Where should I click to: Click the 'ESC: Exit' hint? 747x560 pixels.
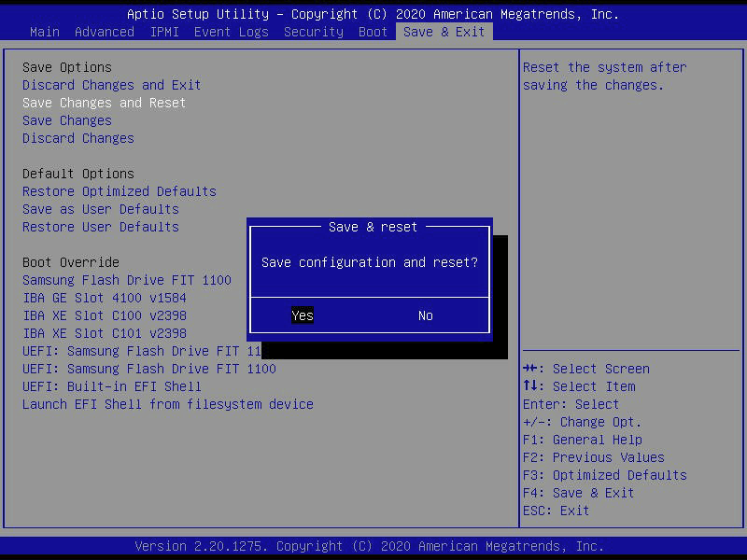pos(556,511)
